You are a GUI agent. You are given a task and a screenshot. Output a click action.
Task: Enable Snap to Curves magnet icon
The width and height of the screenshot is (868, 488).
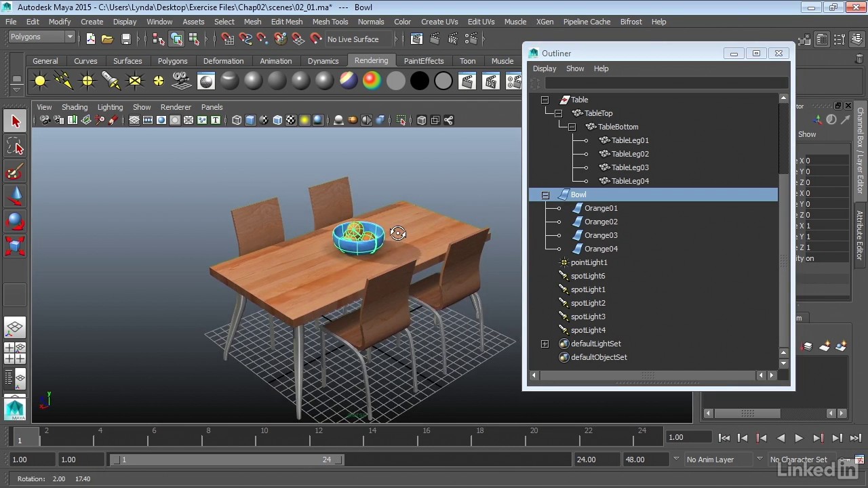245,39
